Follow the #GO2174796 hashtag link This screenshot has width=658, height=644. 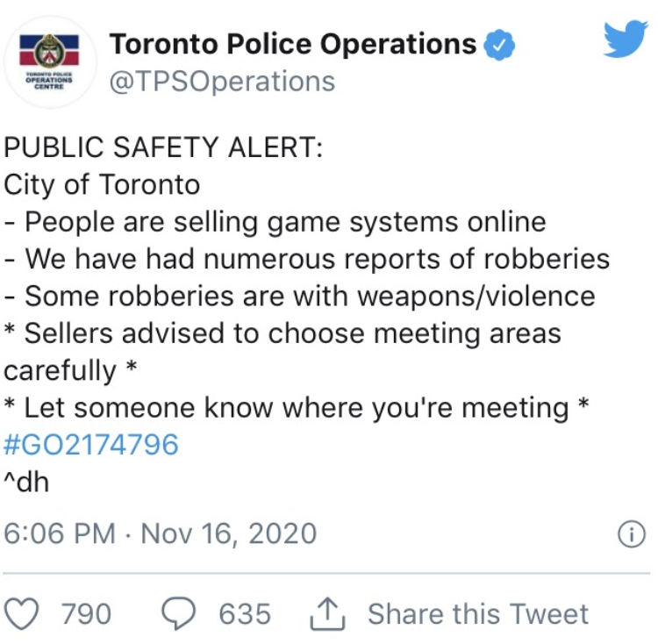click(91, 445)
